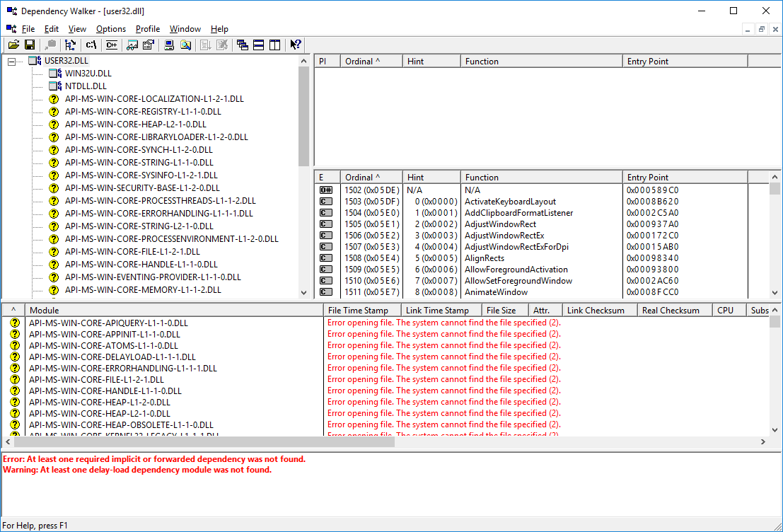The width and height of the screenshot is (783, 532).
Task: Toggle Full Paths with the c:\ button
Action: [91, 45]
